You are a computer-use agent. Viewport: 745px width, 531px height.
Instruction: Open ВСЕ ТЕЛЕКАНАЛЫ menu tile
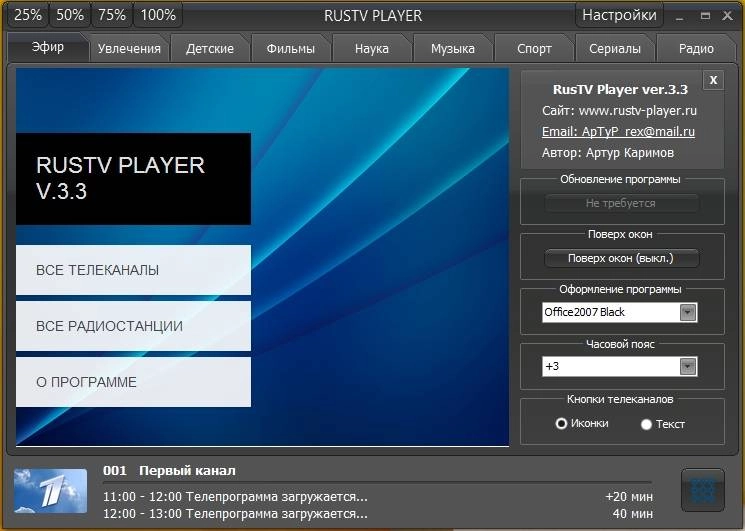133,270
